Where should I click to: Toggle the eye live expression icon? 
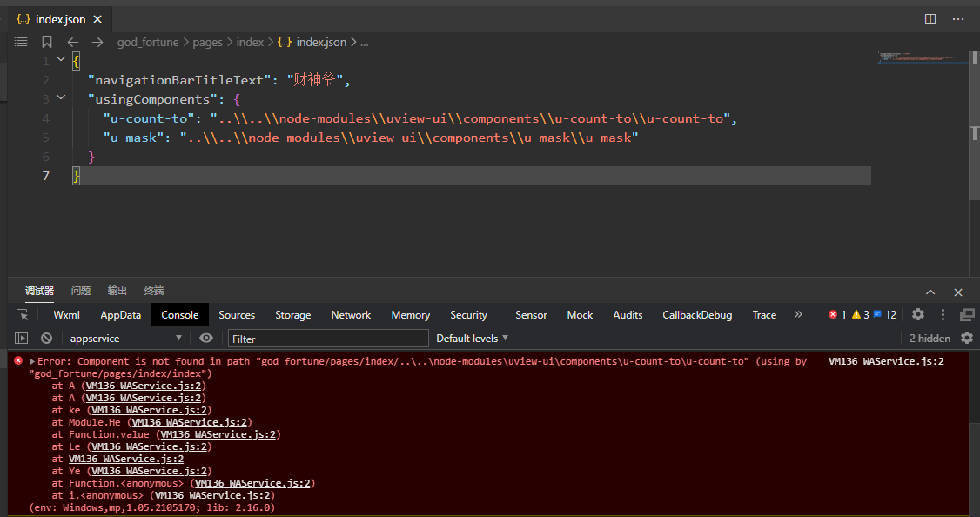[206, 338]
